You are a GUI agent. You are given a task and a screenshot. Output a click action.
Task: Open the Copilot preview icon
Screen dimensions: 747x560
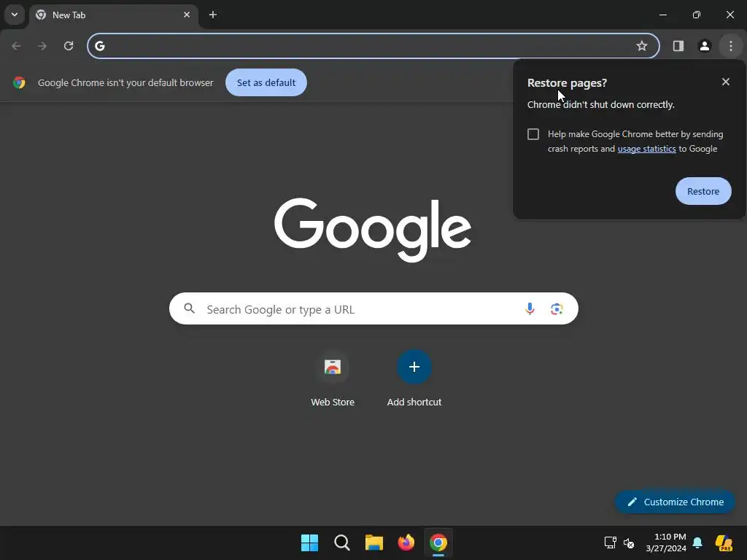click(724, 542)
